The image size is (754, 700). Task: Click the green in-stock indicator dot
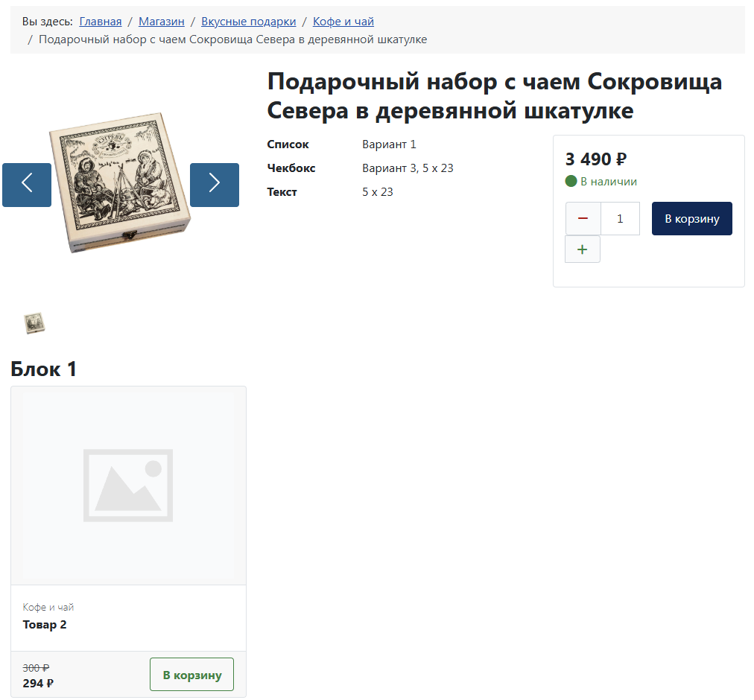[571, 181]
